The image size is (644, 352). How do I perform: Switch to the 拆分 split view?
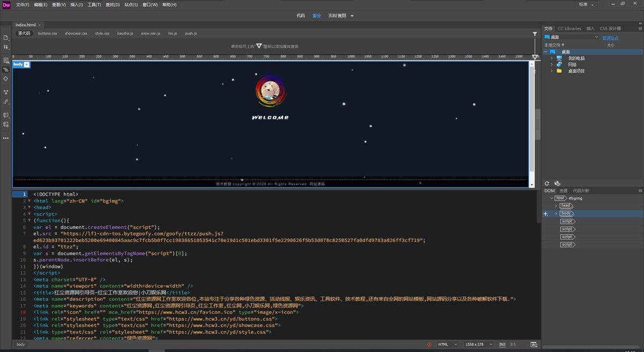(x=317, y=16)
